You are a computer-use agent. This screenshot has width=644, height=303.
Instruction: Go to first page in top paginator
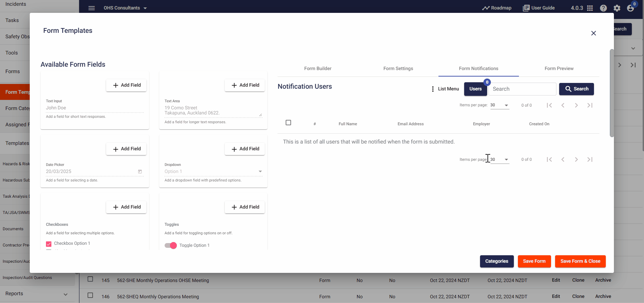coord(549,105)
